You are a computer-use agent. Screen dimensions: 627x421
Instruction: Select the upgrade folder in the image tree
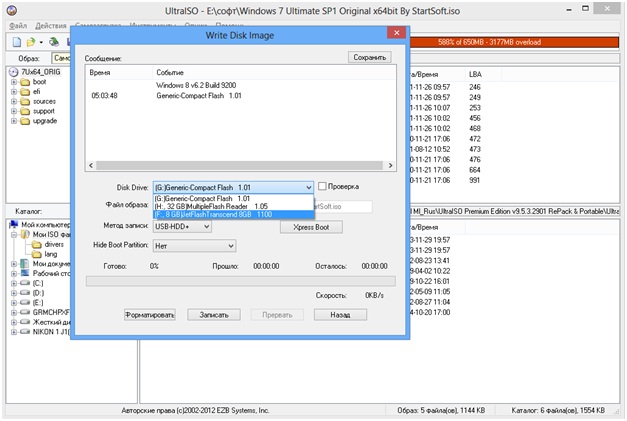point(45,121)
